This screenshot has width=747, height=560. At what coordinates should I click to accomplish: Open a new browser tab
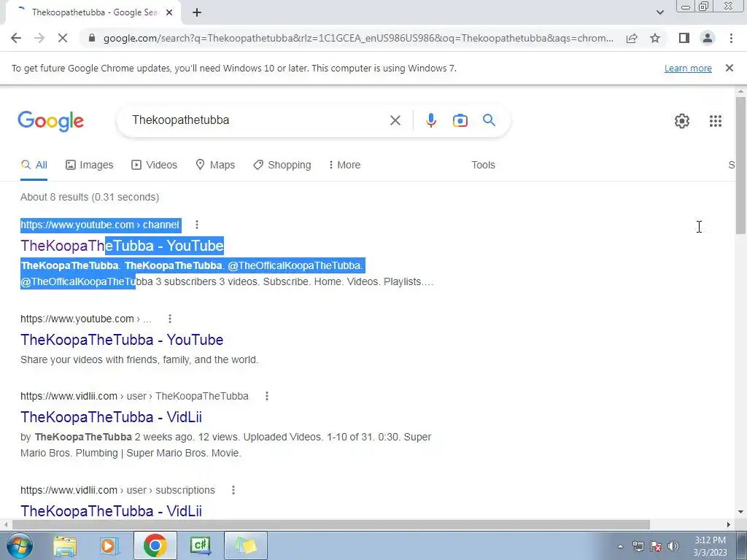point(197,12)
